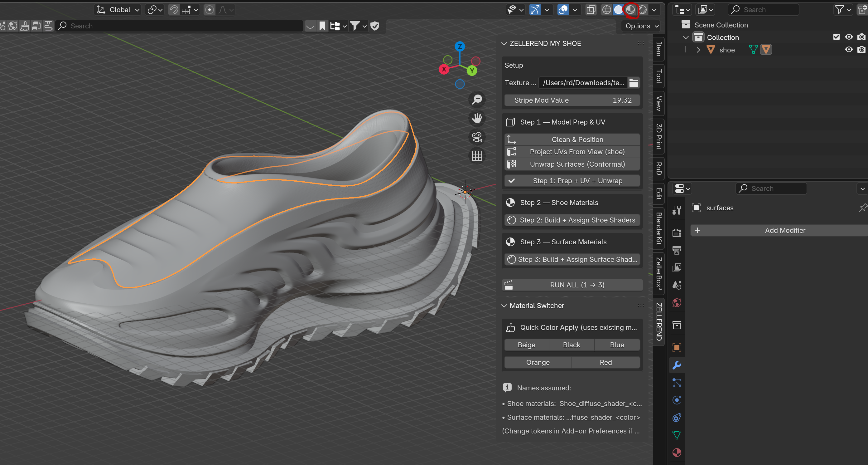Collapse the Material Switcher panel

(x=504, y=306)
